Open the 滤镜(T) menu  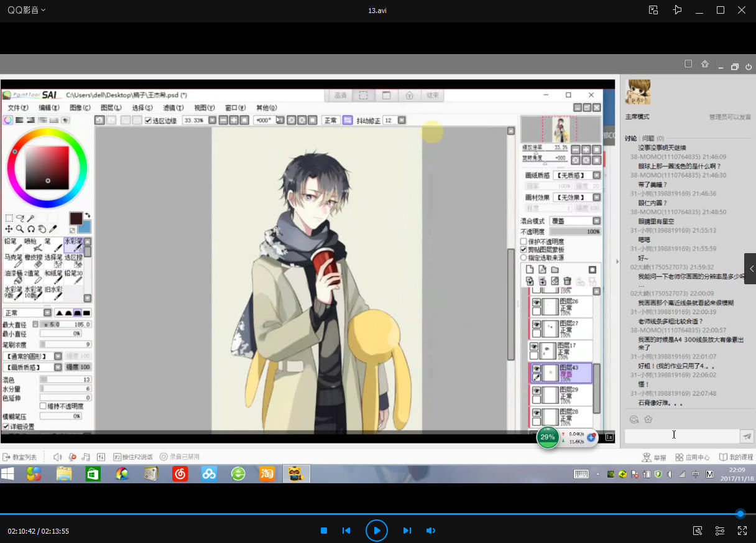(x=173, y=108)
